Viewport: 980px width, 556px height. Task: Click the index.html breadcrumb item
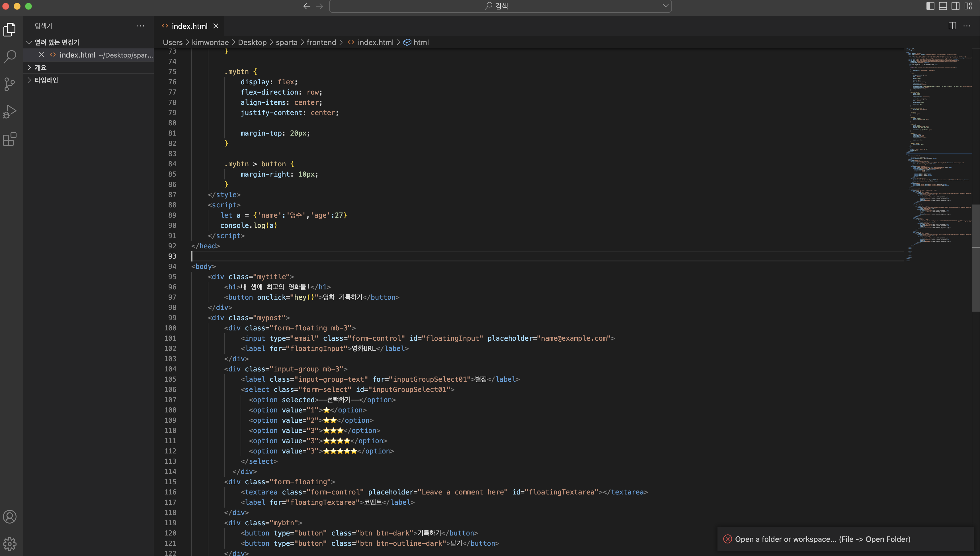tap(376, 42)
